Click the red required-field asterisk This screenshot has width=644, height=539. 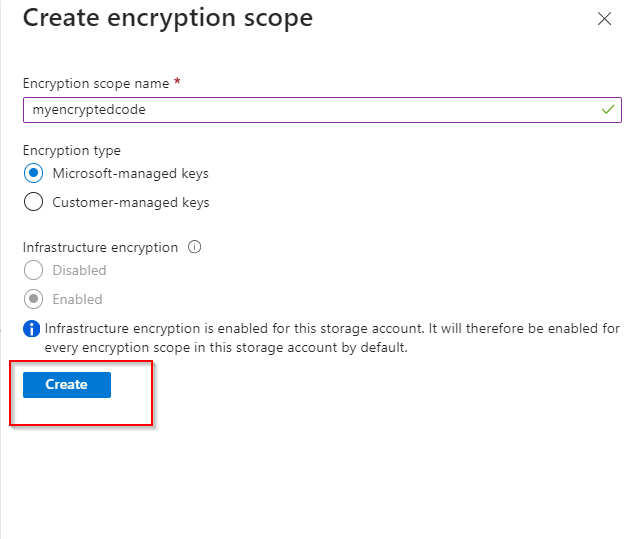pyautogui.click(x=177, y=83)
